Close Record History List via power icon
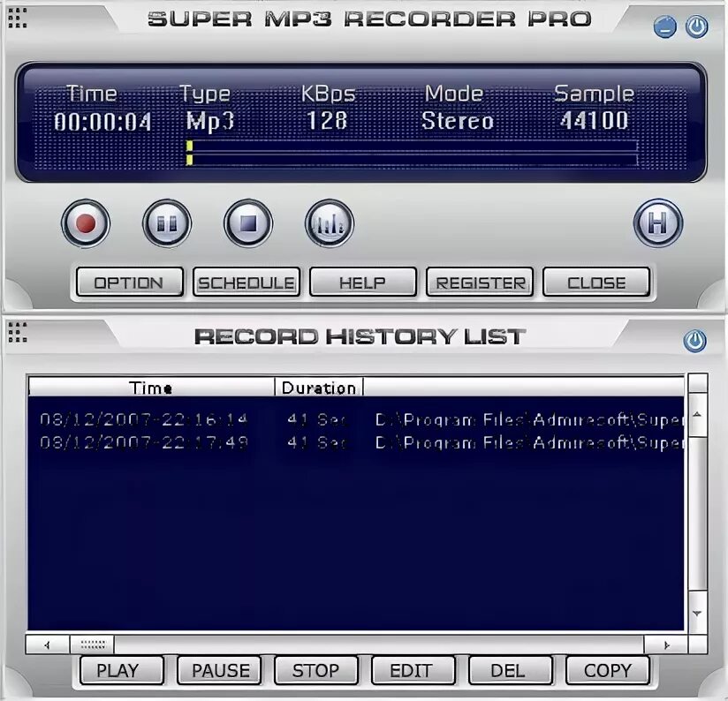The image size is (728, 701). pos(694,341)
